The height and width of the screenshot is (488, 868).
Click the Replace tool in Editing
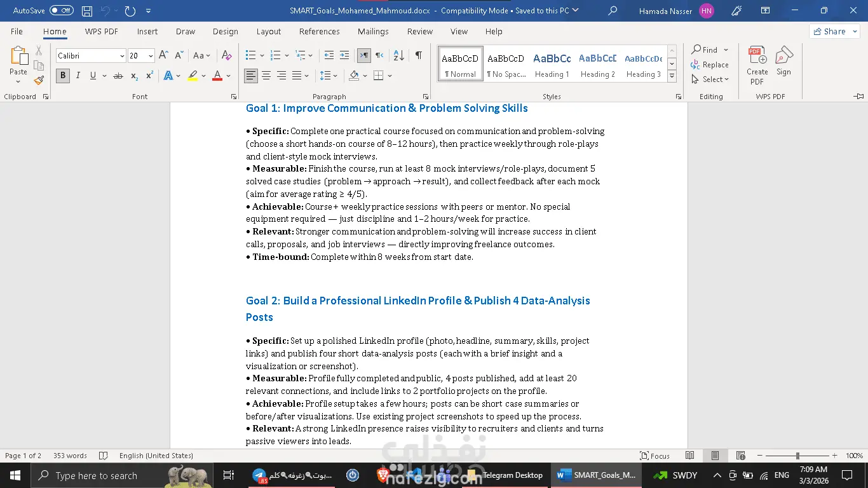point(710,65)
